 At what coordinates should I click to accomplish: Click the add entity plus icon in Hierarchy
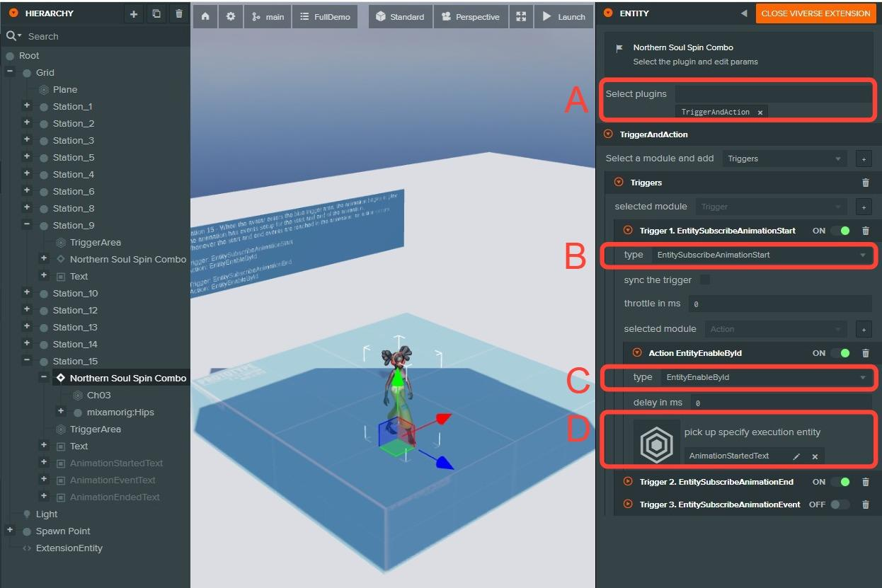tap(134, 13)
